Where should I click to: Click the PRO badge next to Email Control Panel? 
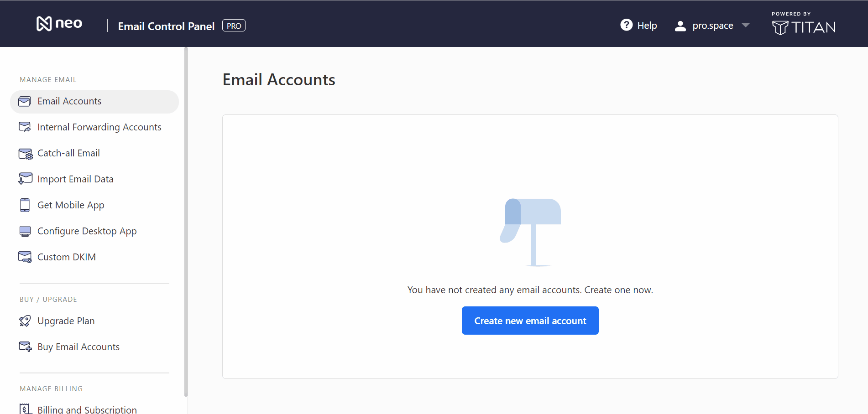[x=233, y=25]
